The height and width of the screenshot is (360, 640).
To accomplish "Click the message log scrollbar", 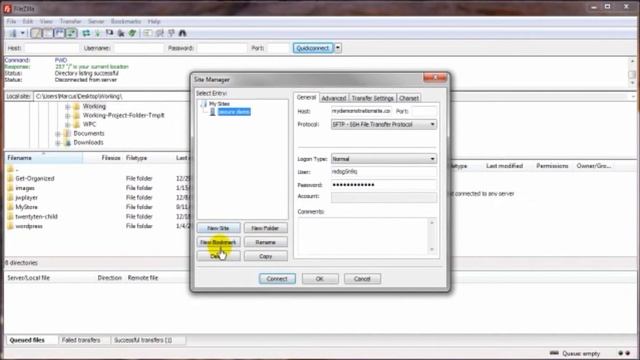I will point(632,72).
